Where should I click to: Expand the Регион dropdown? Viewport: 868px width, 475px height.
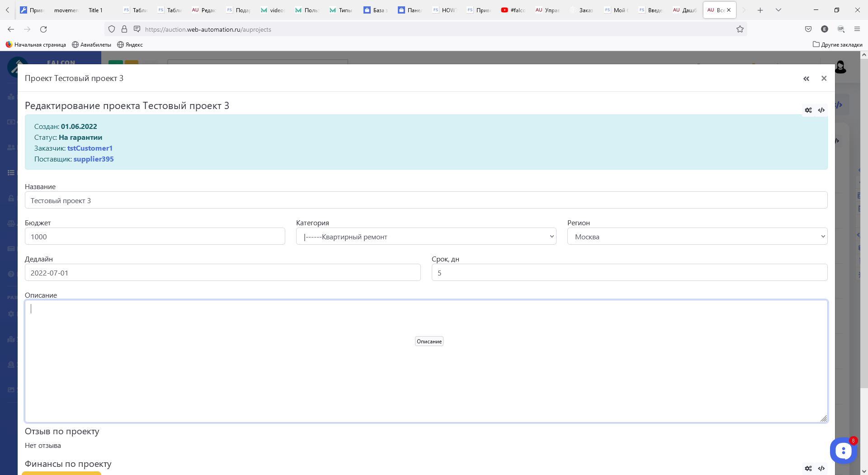click(x=697, y=237)
